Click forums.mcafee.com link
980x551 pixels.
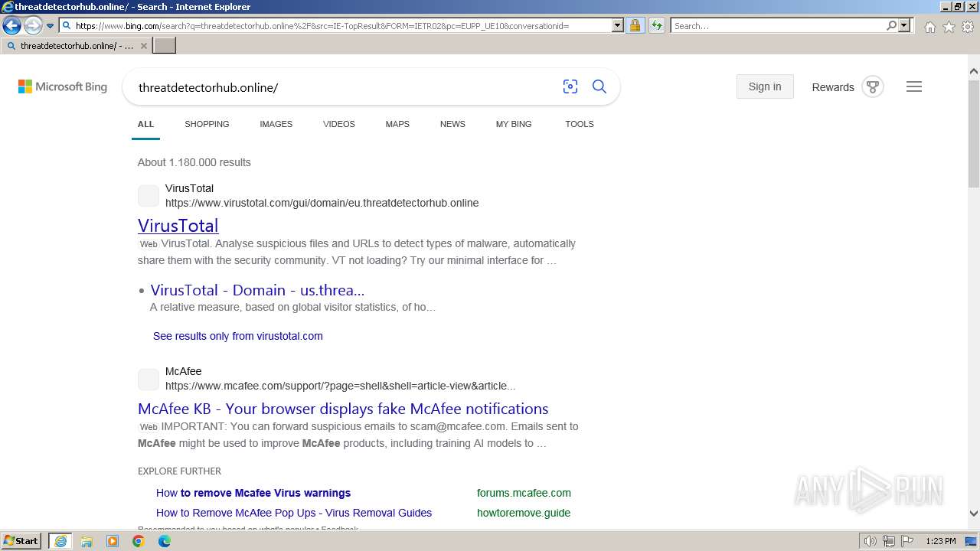tap(524, 493)
